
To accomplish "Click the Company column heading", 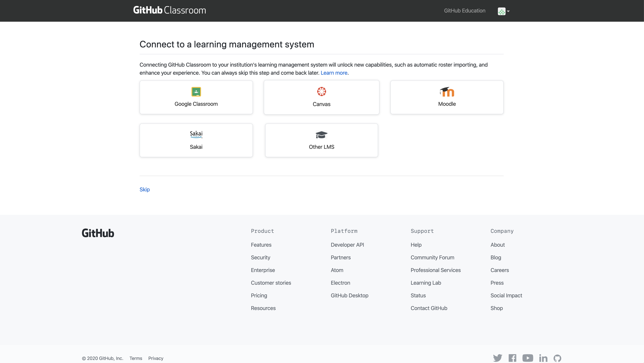I will [x=502, y=231].
